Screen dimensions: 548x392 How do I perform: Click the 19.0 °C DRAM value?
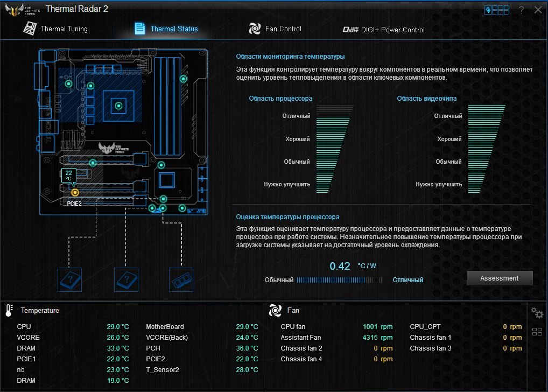(118, 381)
